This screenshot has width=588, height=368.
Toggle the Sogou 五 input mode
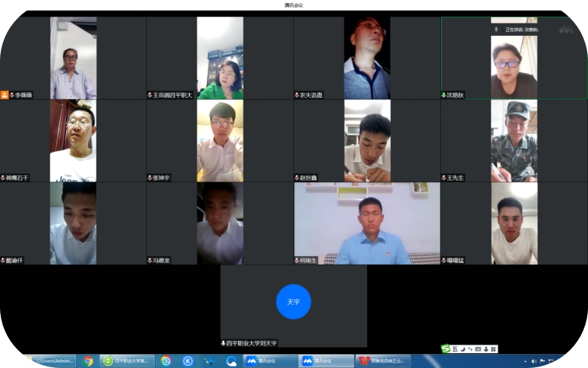pos(455,349)
